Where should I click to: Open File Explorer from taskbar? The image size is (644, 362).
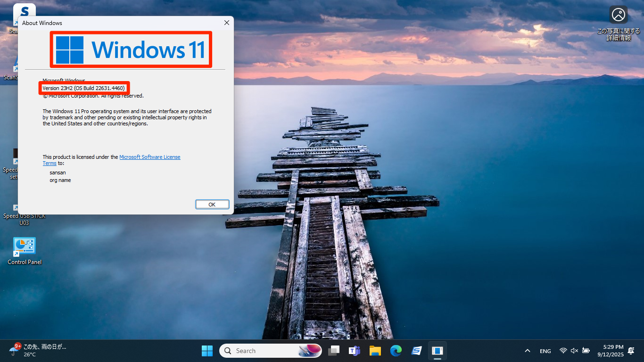tap(375, 351)
